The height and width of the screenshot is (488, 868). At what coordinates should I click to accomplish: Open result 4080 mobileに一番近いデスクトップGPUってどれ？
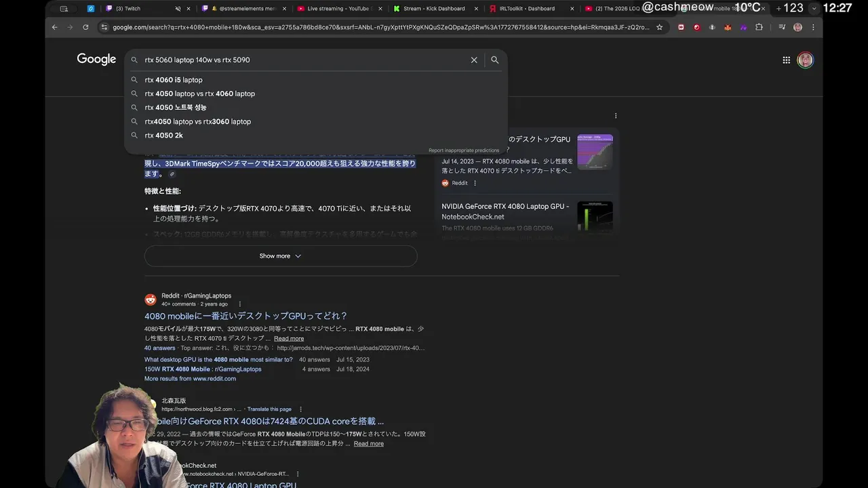(245, 316)
